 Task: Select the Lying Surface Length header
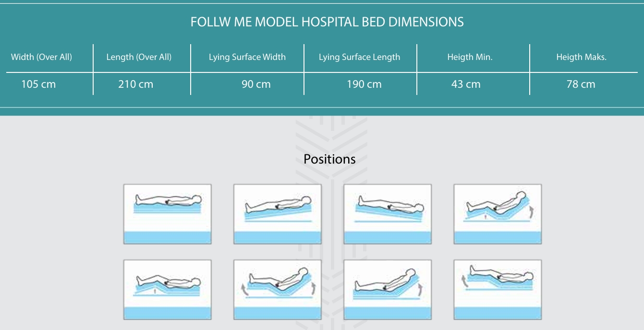pyautogui.click(x=359, y=57)
